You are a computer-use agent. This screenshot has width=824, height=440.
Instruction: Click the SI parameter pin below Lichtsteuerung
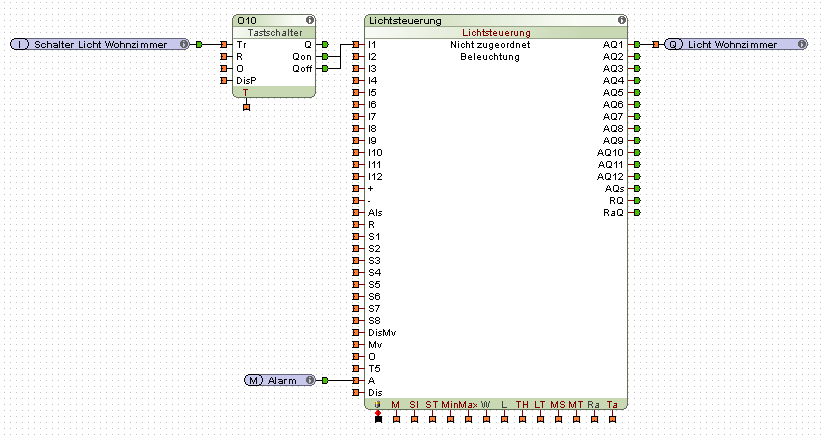tap(414, 419)
